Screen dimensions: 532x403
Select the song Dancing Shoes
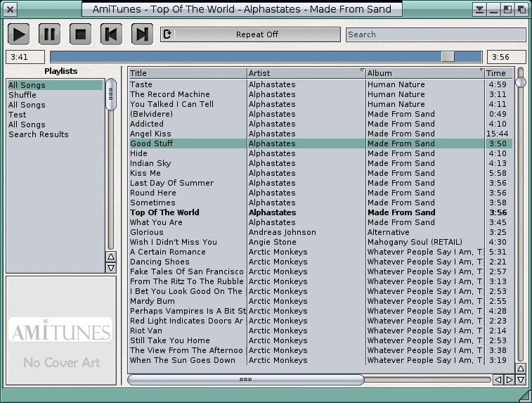(x=320, y=262)
